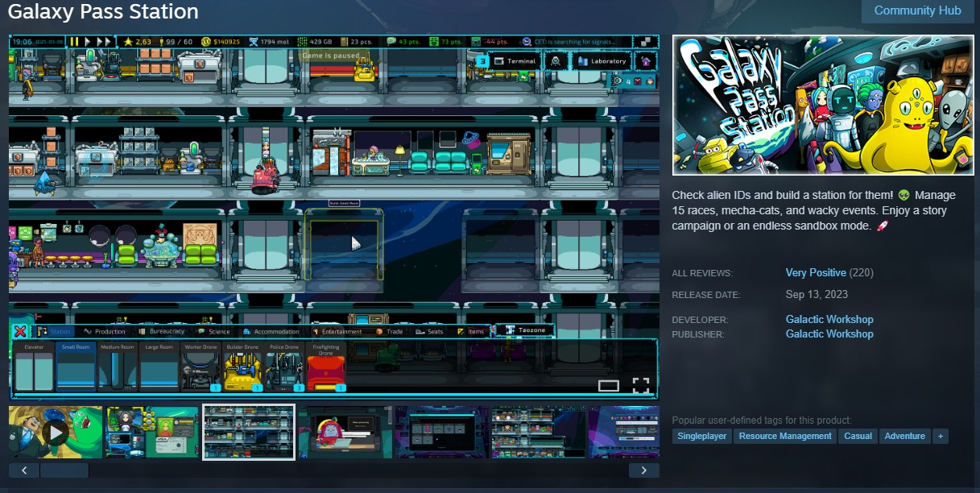
Task: Select the Trade build tab
Action: (390, 331)
